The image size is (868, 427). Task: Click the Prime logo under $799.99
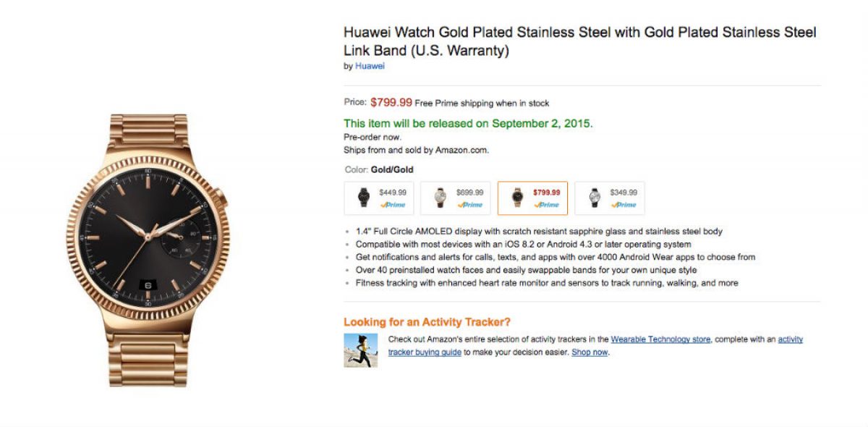pos(547,205)
